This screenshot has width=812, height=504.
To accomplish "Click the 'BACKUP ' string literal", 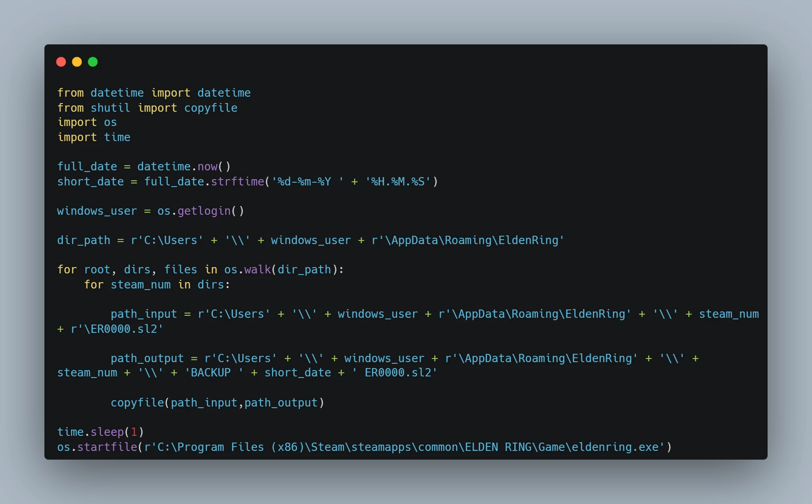I will [x=214, y=372].
